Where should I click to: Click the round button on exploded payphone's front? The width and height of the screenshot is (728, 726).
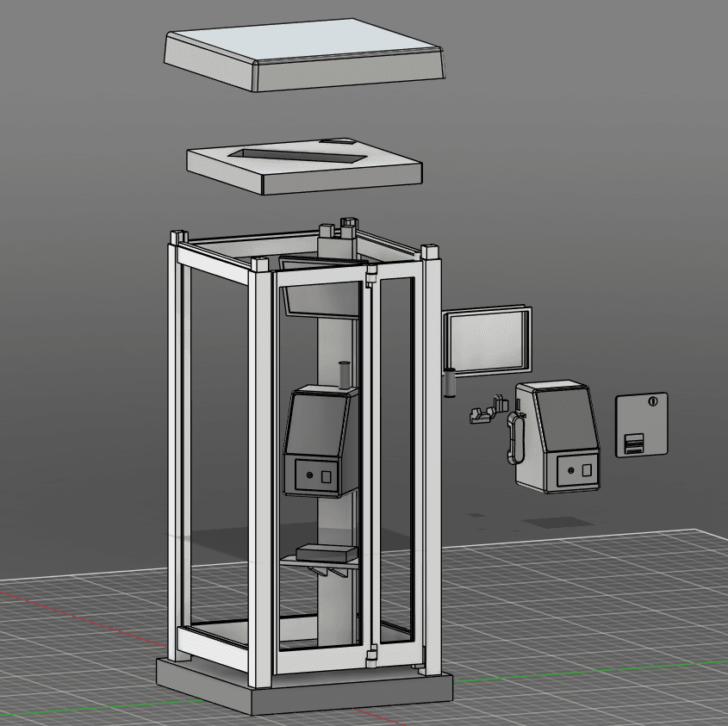click(570, 471)
